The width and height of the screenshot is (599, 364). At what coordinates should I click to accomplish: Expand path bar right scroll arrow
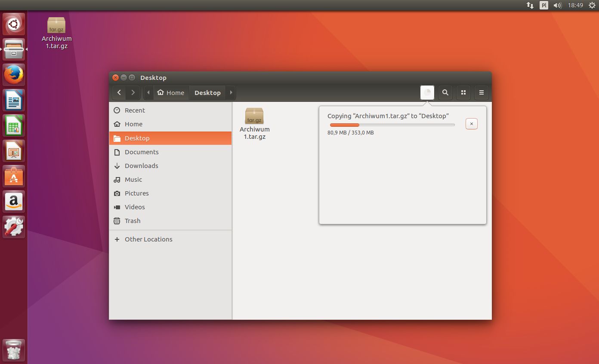[x=231, y=92]
